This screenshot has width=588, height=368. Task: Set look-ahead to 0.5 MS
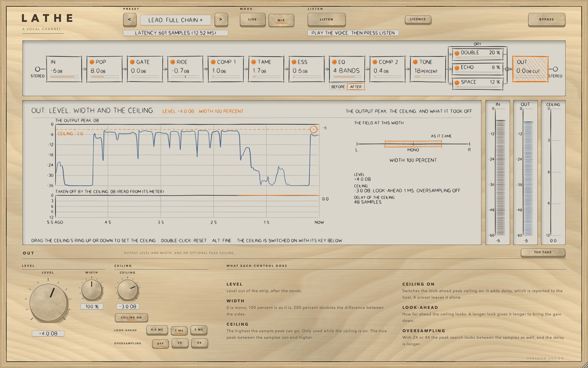[157, 330]
